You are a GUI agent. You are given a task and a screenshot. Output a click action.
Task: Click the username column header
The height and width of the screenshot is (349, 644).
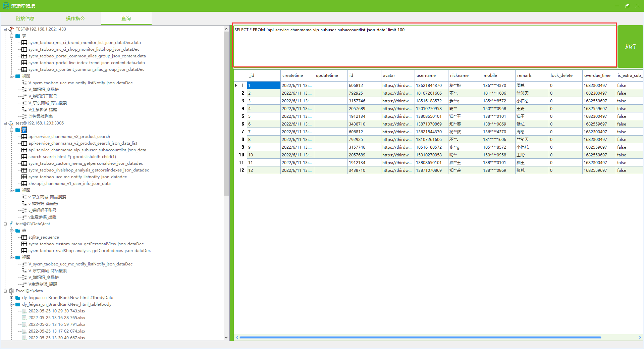coord(431,76)
